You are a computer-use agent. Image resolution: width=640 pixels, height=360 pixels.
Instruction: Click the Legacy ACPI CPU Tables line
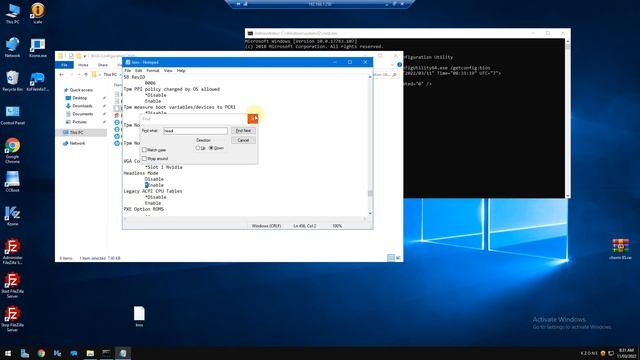pyautogui.click(x=153, y=191)
